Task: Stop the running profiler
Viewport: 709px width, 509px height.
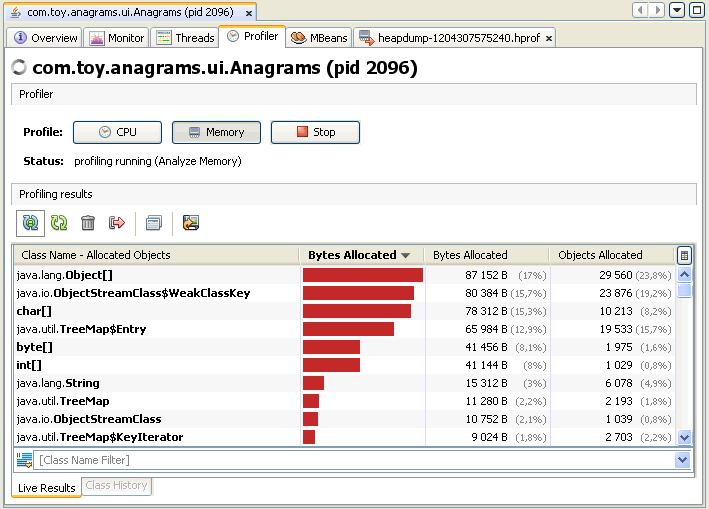Action: 315,132
